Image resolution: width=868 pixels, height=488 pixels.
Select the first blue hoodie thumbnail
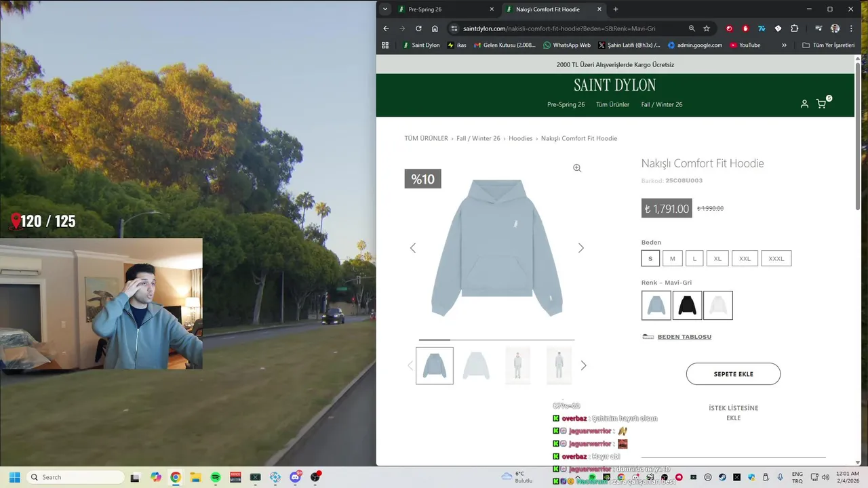click(x=435, y=366)
